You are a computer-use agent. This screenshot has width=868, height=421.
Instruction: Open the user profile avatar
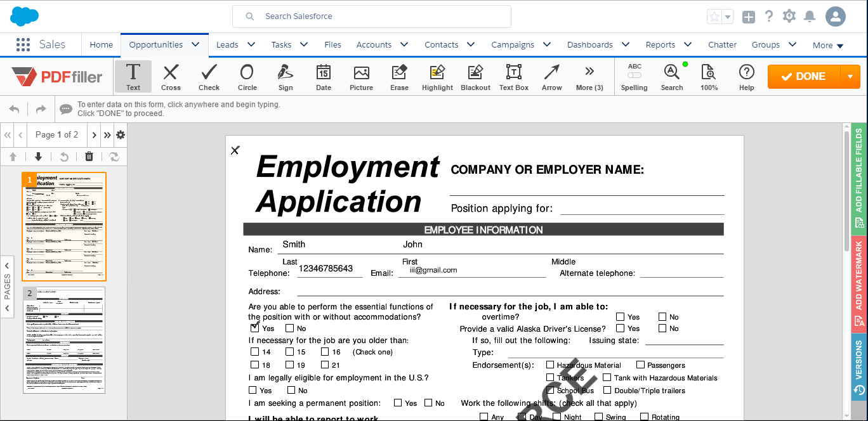point(836,16)
